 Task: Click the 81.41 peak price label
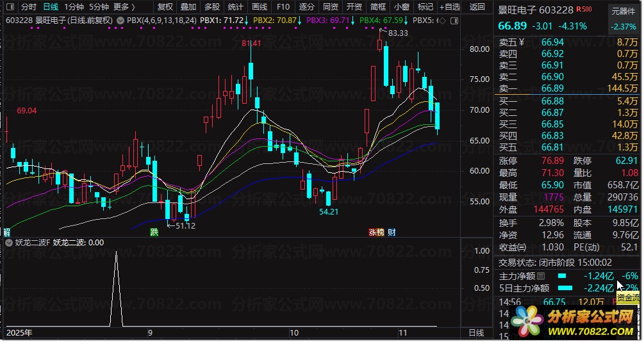tap(251, 44)
